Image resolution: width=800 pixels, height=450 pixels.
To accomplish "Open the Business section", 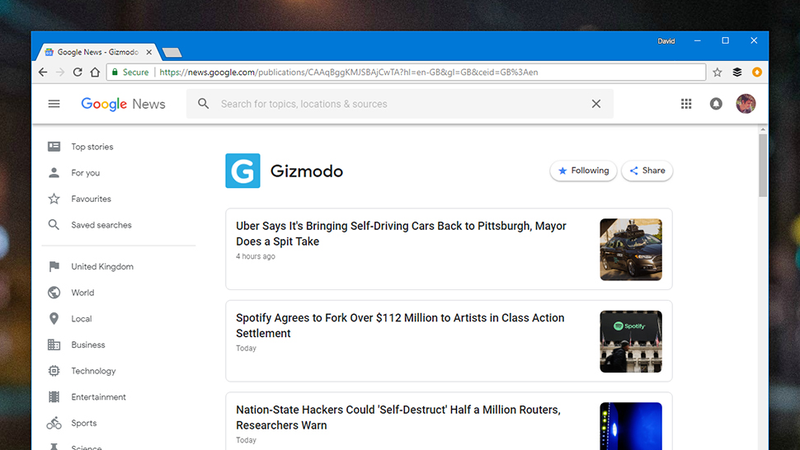I will click(x=88, y=344).
